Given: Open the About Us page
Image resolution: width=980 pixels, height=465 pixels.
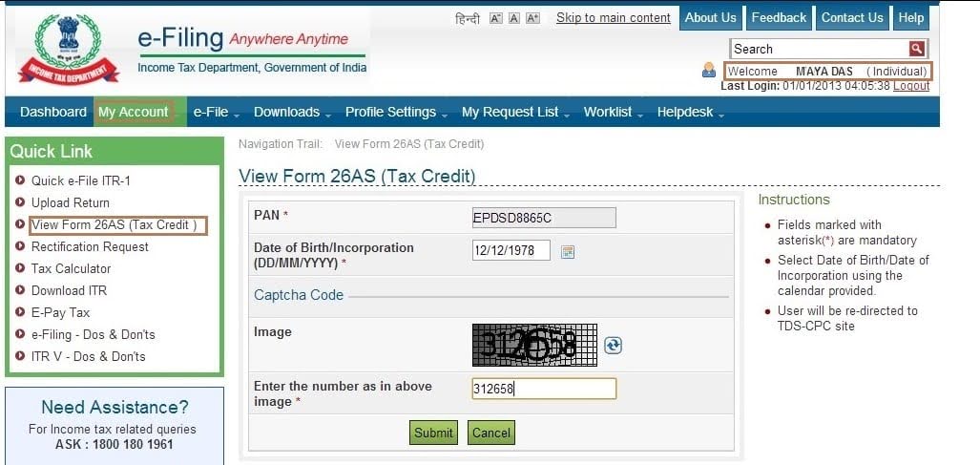Looking at the screenshot, I should (711, 17).
